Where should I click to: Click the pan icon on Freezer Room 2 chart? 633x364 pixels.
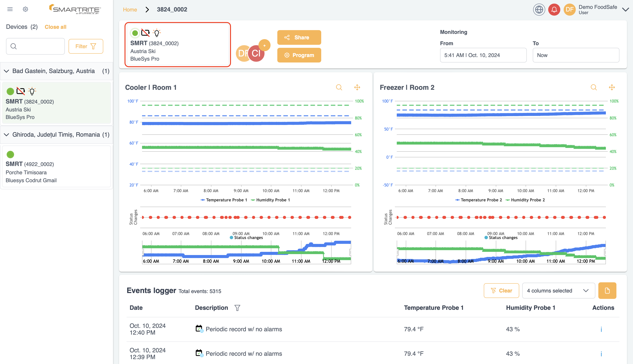612,87
